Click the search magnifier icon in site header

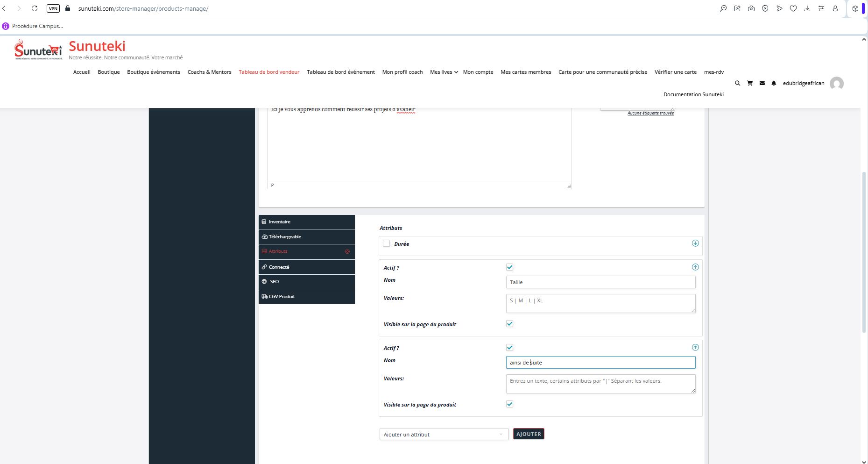(737, 83)
